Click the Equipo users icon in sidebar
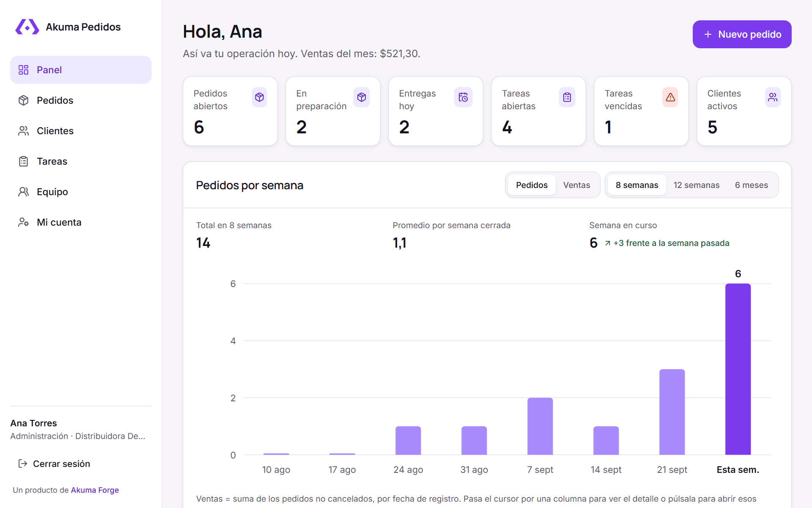This screenshot has width=812, height=508. coord(23,192)
